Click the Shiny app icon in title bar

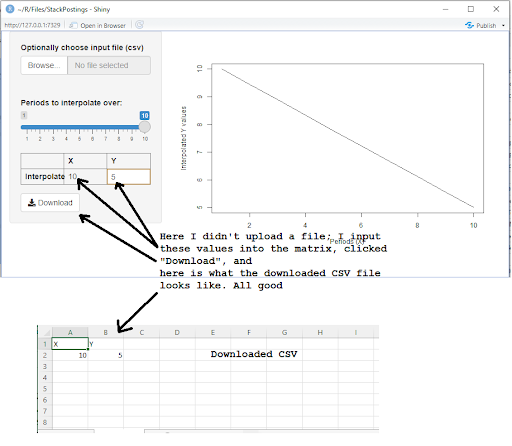click(x=10, y=9)
